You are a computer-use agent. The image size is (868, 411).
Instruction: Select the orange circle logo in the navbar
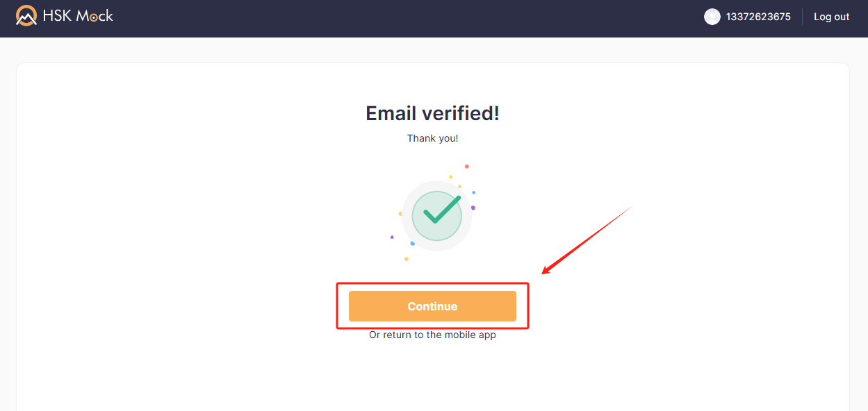tap(26, 15)
